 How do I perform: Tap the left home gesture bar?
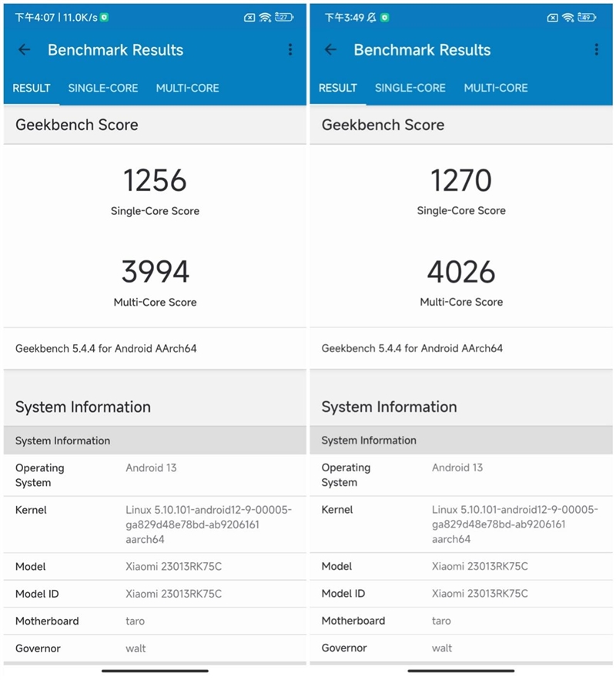coord(155,671)
